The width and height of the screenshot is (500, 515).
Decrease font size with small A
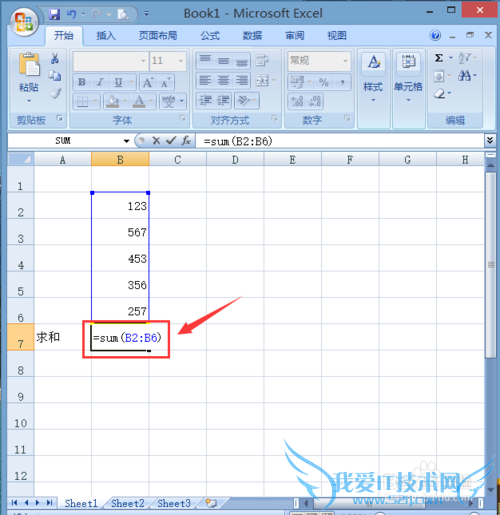[165, 82]
